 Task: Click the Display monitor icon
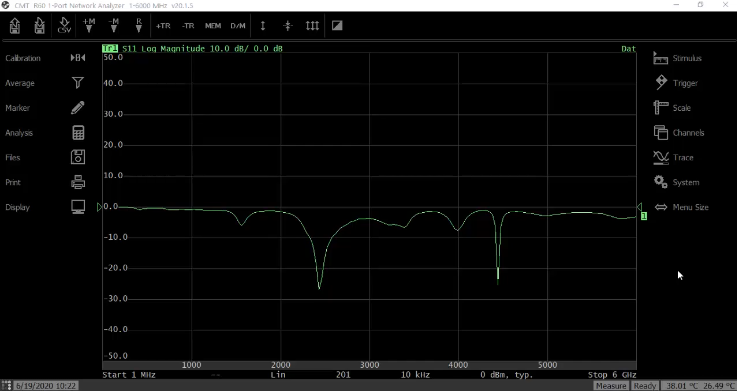pyautogui.click(x=78, y=207)
